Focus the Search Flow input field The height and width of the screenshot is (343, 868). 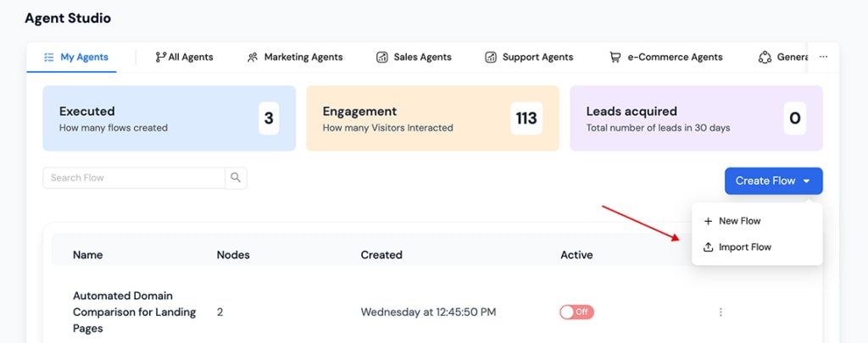coord(134,178)
